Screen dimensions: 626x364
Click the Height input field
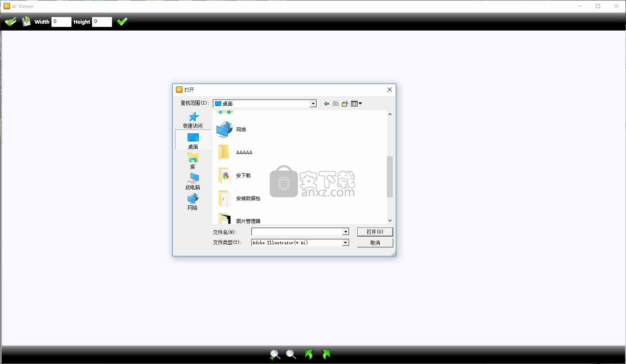coord(102,22)
